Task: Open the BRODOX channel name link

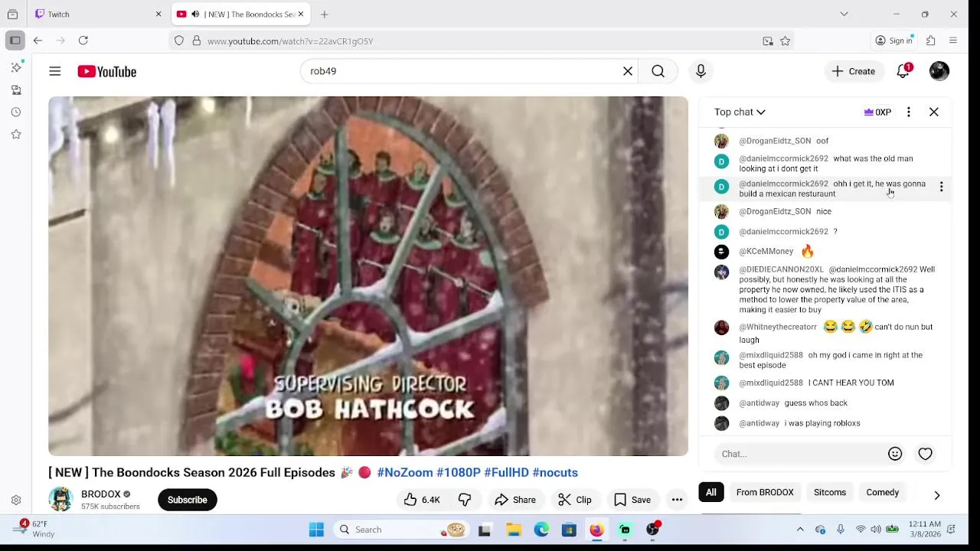Action: tap(101, 494)
